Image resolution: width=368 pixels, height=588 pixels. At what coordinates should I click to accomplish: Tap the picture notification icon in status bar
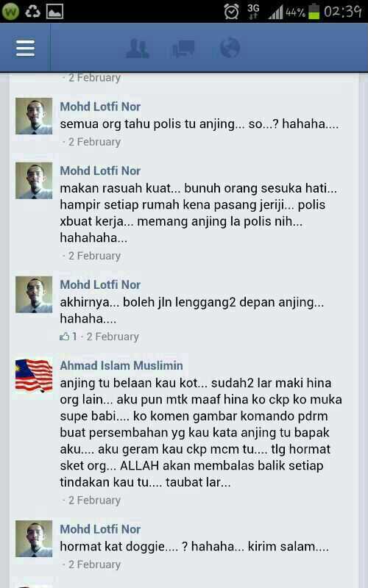[x=54, y=12]
